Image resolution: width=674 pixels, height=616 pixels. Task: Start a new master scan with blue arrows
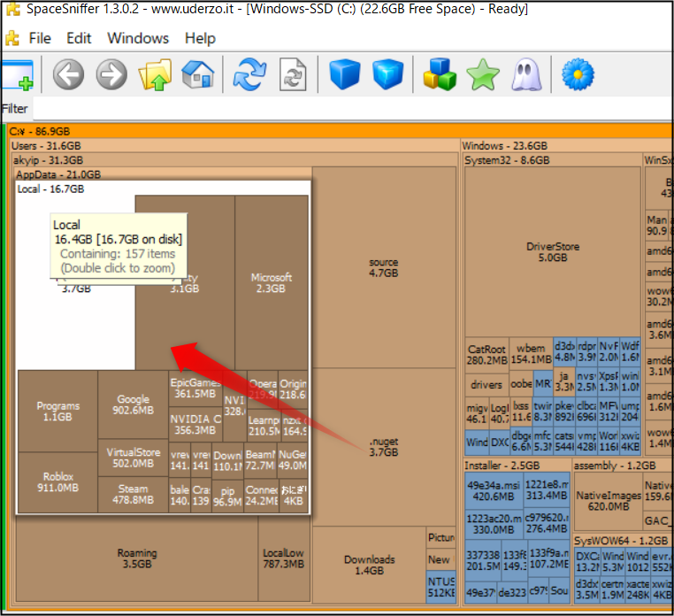249,74
